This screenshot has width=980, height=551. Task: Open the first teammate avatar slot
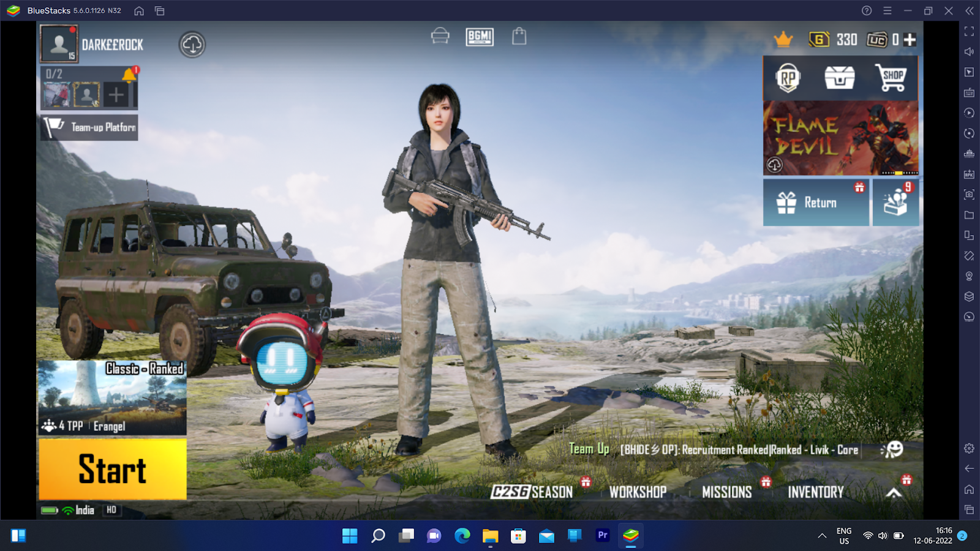57,96
